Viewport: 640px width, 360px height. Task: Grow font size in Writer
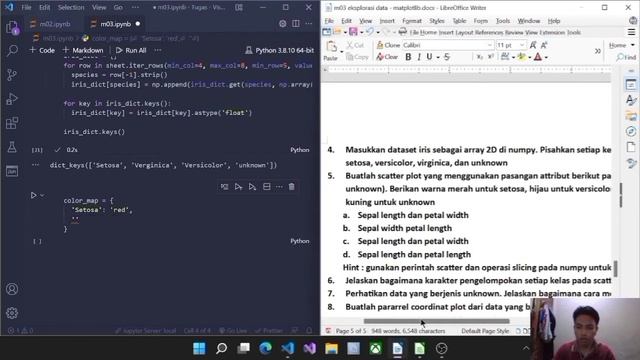pyautogui.click(x=533, y=45)
